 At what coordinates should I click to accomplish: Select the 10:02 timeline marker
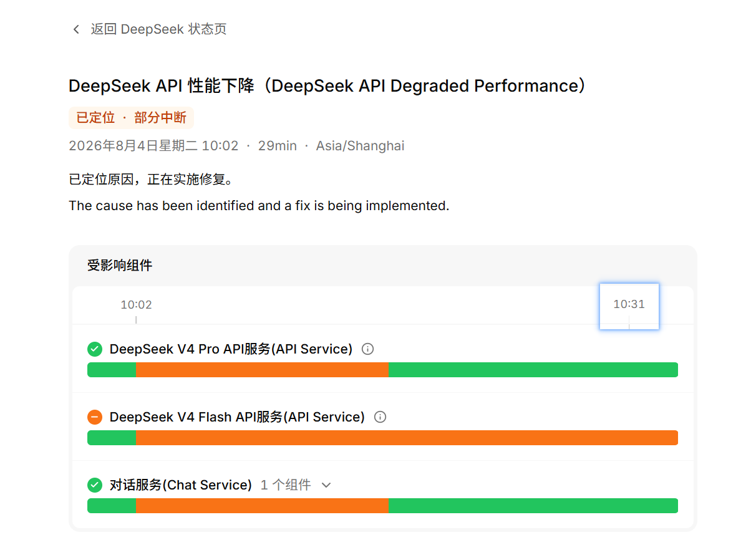tap(136, 305)
